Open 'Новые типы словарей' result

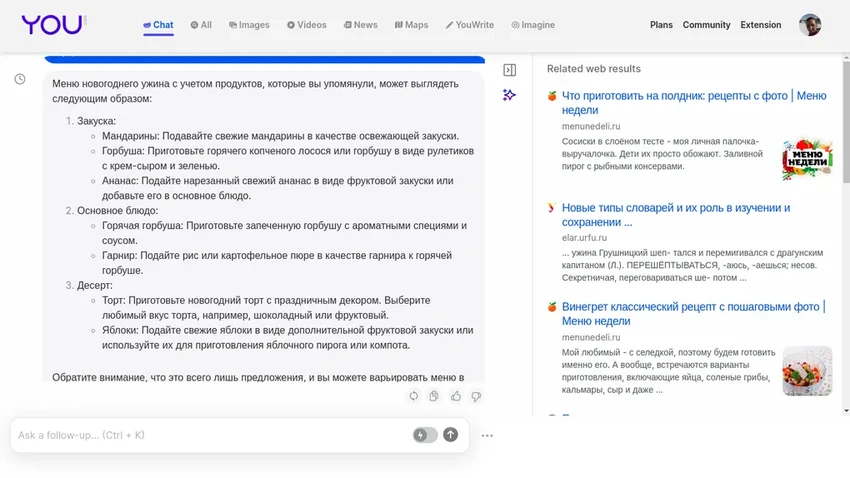point(676,215)
